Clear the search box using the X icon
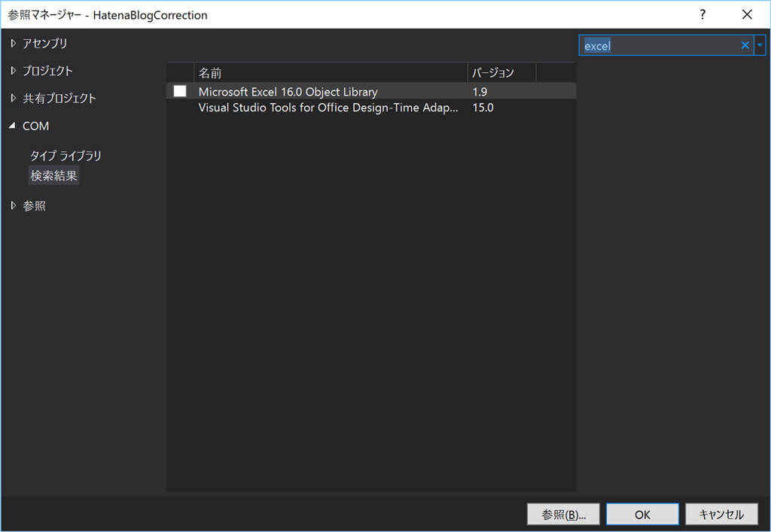The height and width of the screenshot is (532, 771). coord(744,45)
